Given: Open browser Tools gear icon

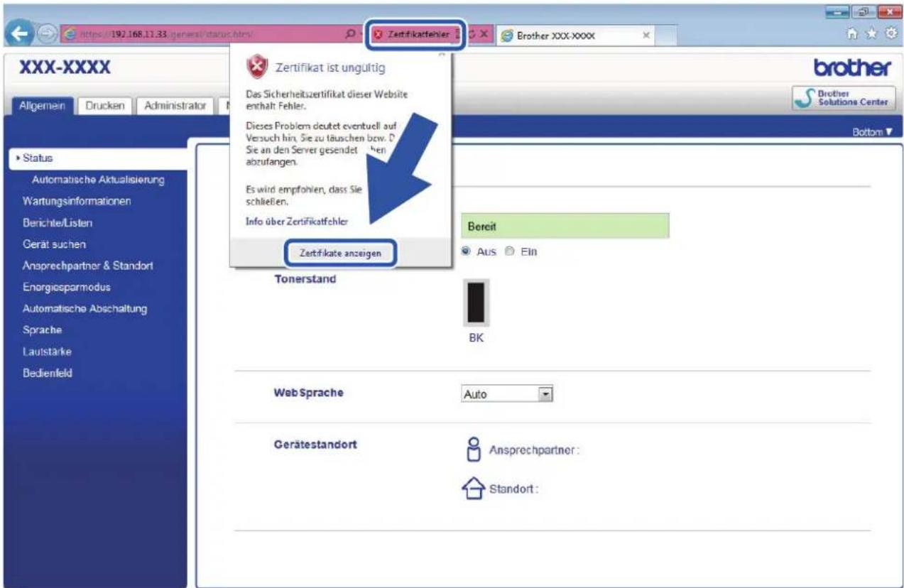Looking at the screenshot, I should [x=892, y=33].
